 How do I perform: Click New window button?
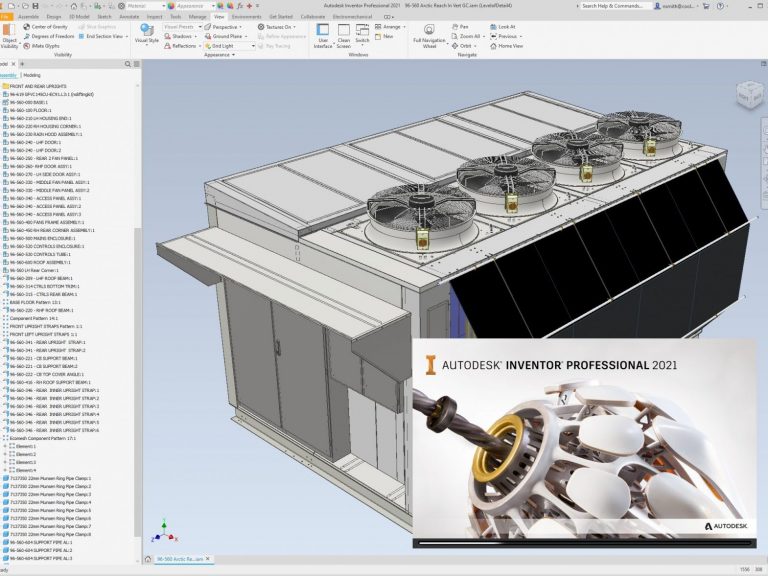click(384, 36)
